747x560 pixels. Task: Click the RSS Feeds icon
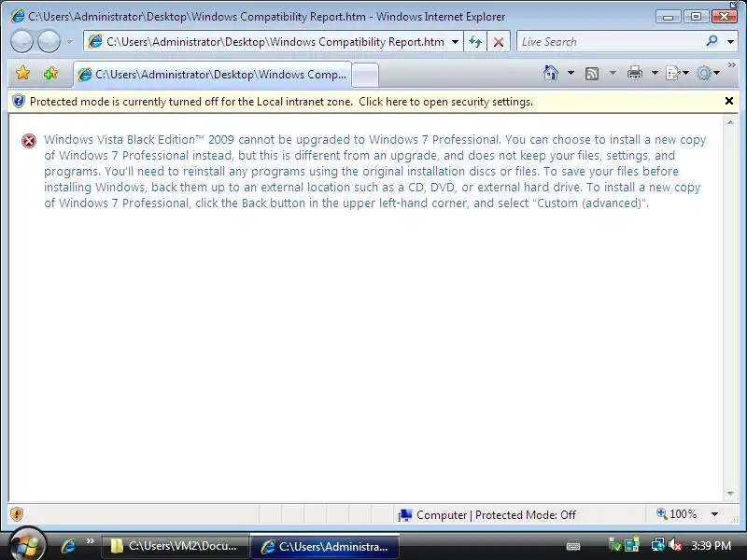(x=592, y=74)
